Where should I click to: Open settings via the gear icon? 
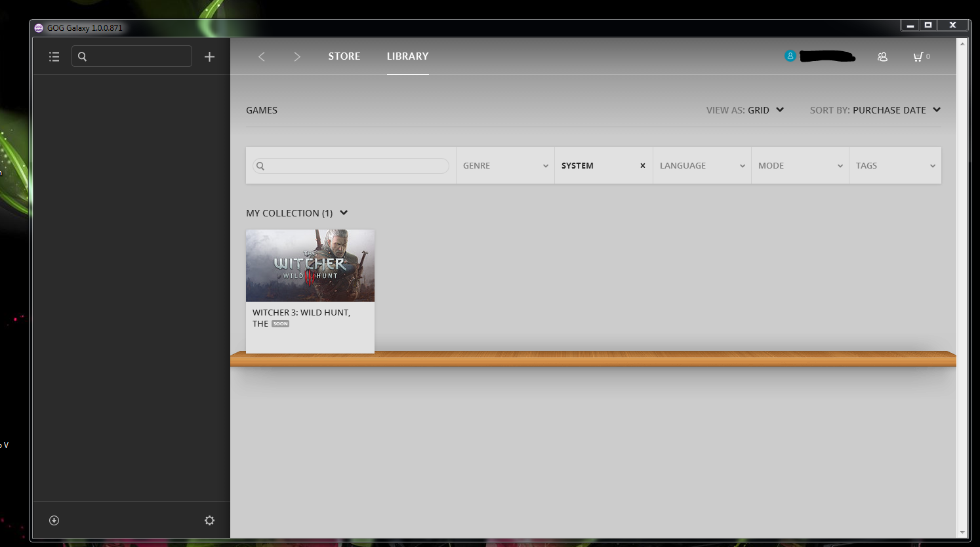pyautogui.click(x=209, y=520)
